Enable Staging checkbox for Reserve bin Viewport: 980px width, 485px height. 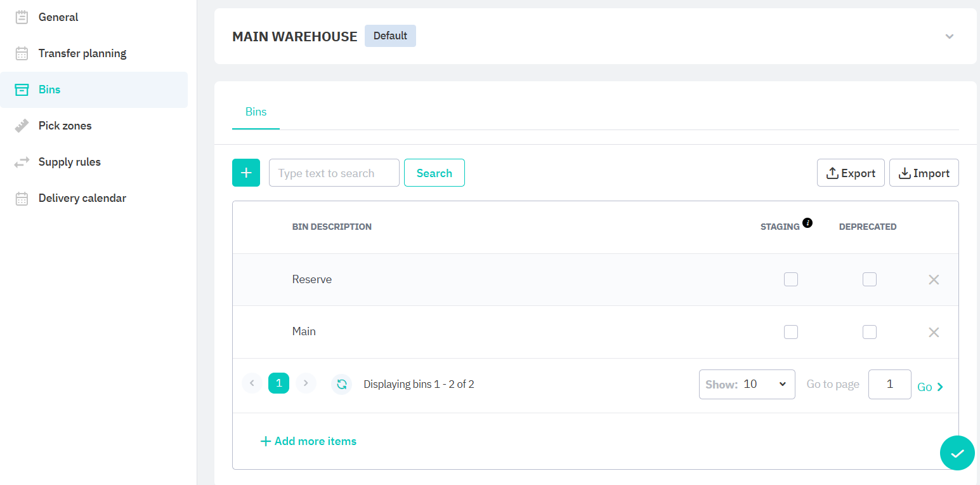pos(790,279)
